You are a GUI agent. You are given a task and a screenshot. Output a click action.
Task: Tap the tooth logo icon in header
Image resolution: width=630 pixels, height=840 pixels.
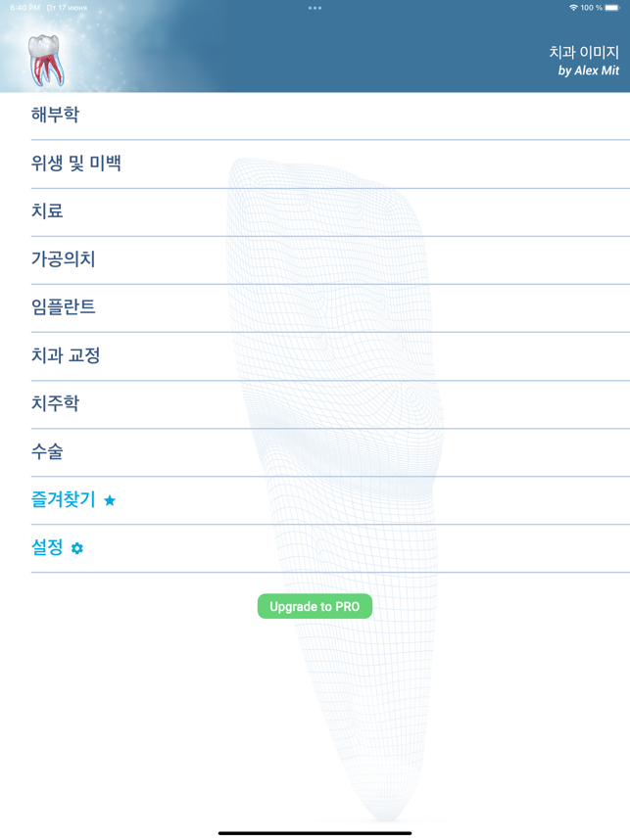[45, 59]
